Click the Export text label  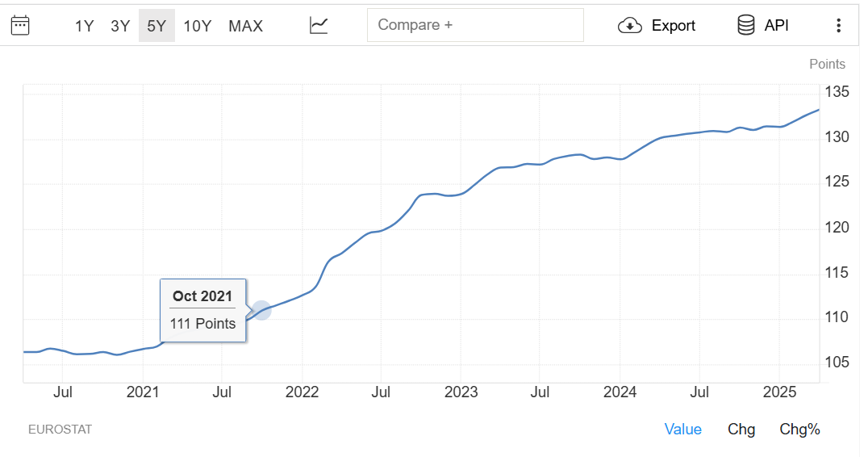673,26
